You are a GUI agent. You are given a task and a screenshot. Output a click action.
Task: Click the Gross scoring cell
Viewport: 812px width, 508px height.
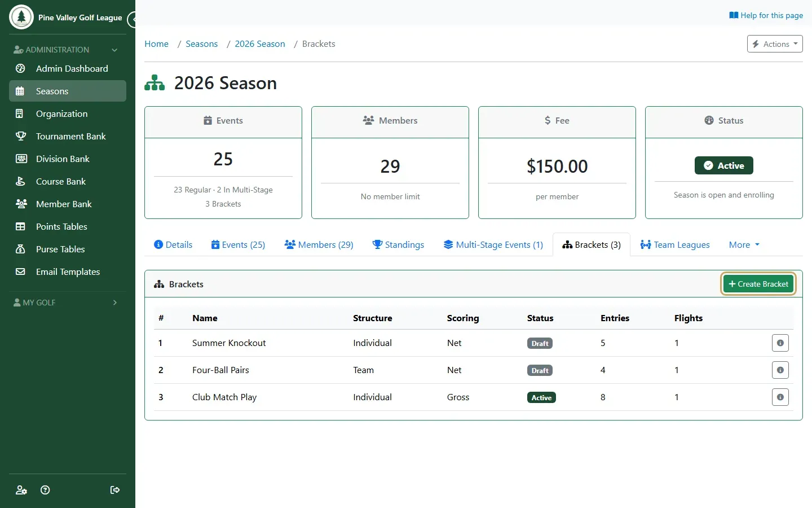click(458, 397)
